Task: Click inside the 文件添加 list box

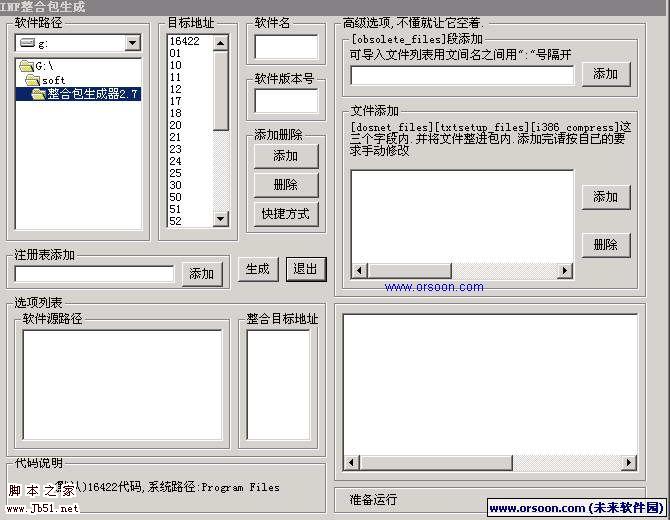Action: [x=462, y=217]
